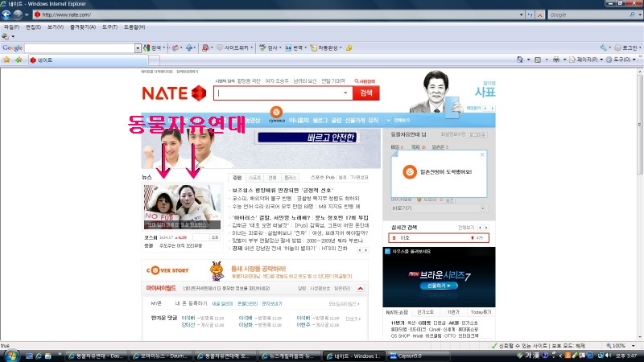Open the 편집(E) menu
The image size is (644, 362).
point(33,27)
